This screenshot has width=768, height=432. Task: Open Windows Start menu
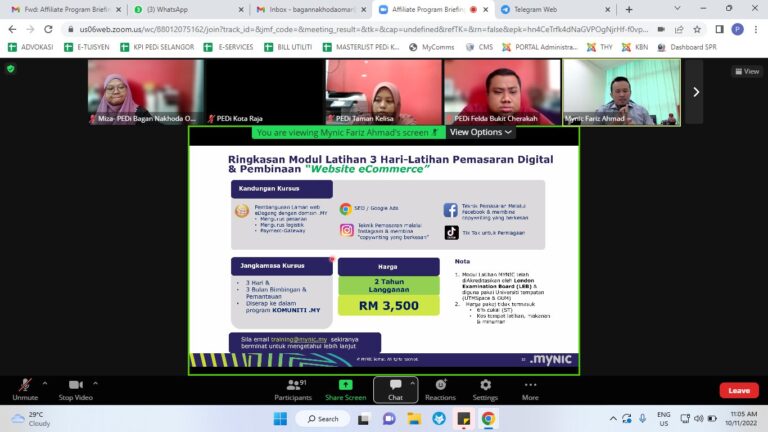click(280, 419)
